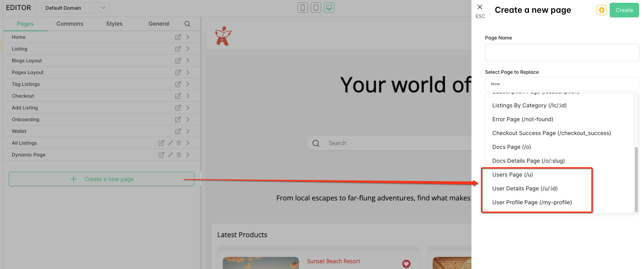Select the mobile device preview icon
Screen dimensions: 644x269
pyautogui.click(x=302, y=8)
